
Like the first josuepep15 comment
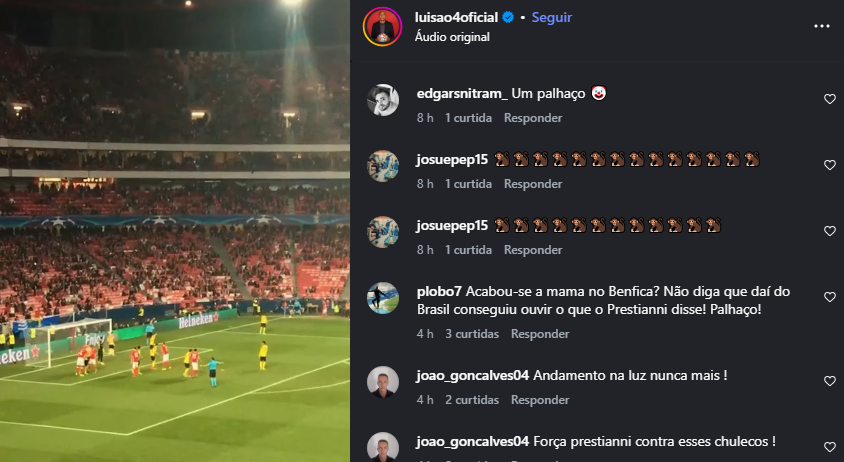click(x=829, y=165)
